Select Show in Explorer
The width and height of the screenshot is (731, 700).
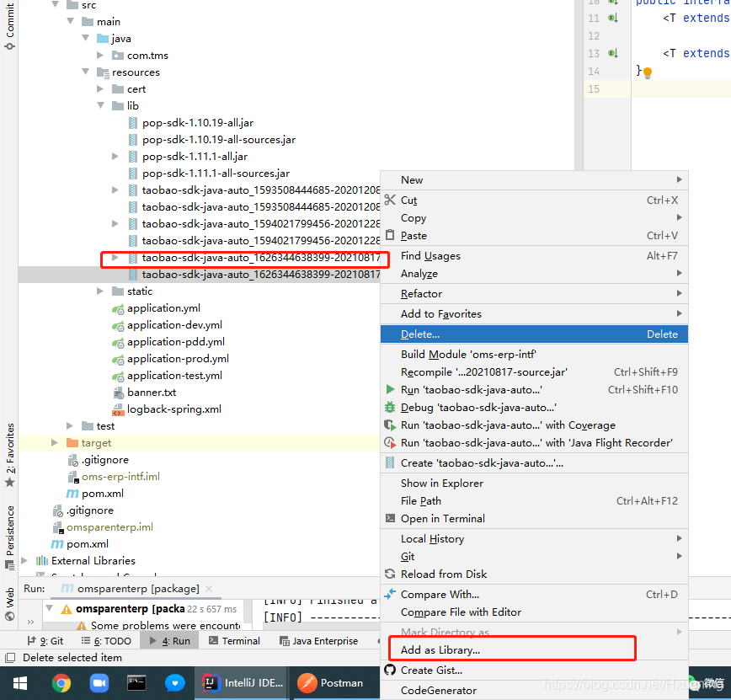(x=534, y=484)
